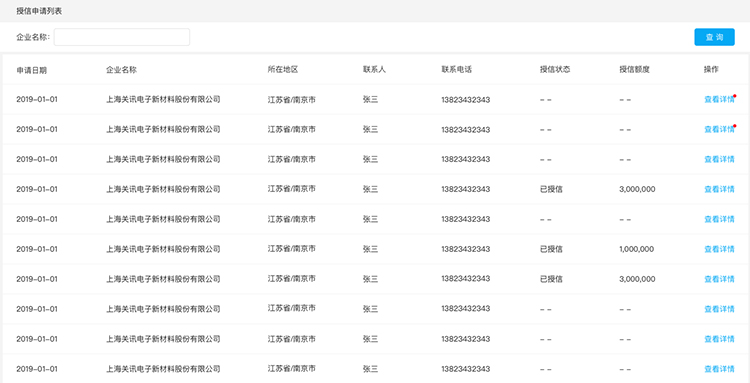Open 查看详情 link in the fifth row
Screen dimensions: 750x383
coord(719,219)
